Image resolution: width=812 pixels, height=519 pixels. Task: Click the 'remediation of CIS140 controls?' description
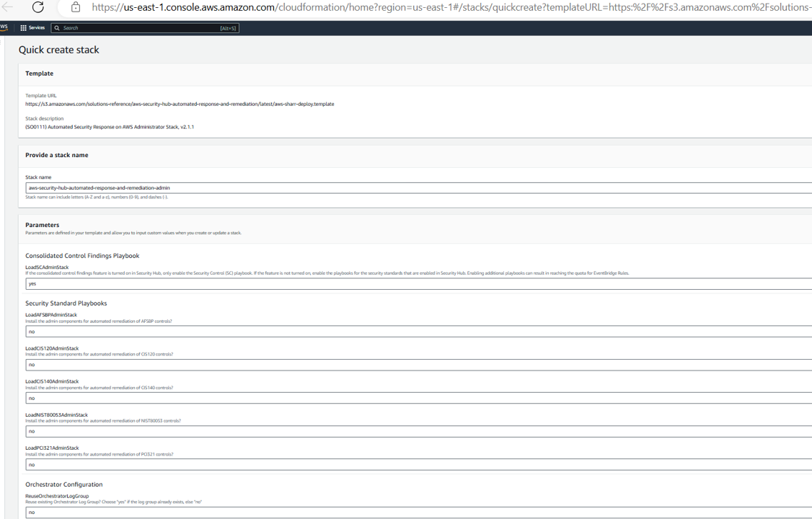99,388
